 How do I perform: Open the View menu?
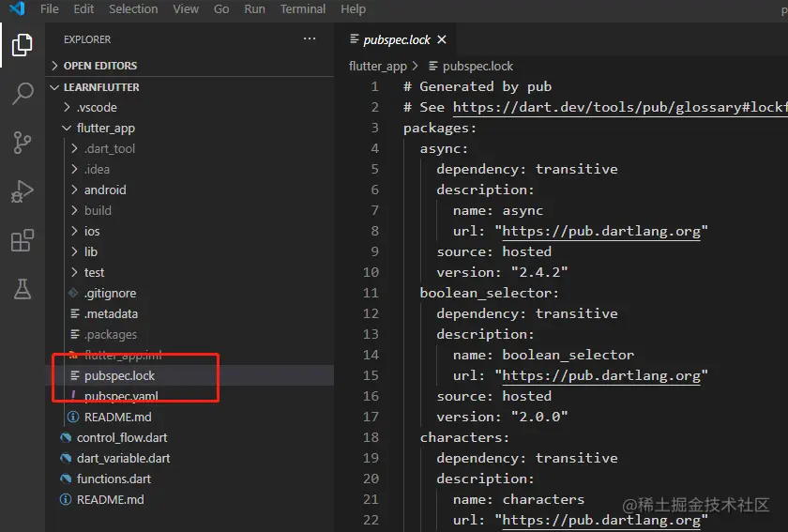(186, 9)
